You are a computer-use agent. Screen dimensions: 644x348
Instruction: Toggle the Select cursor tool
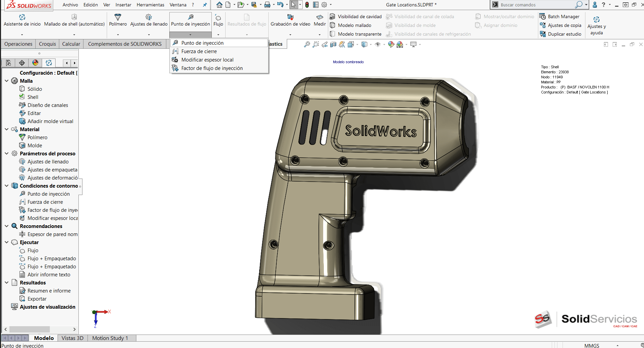pos(294,5)
